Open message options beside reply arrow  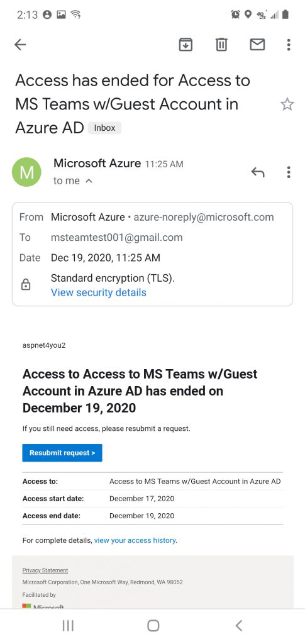289,172
